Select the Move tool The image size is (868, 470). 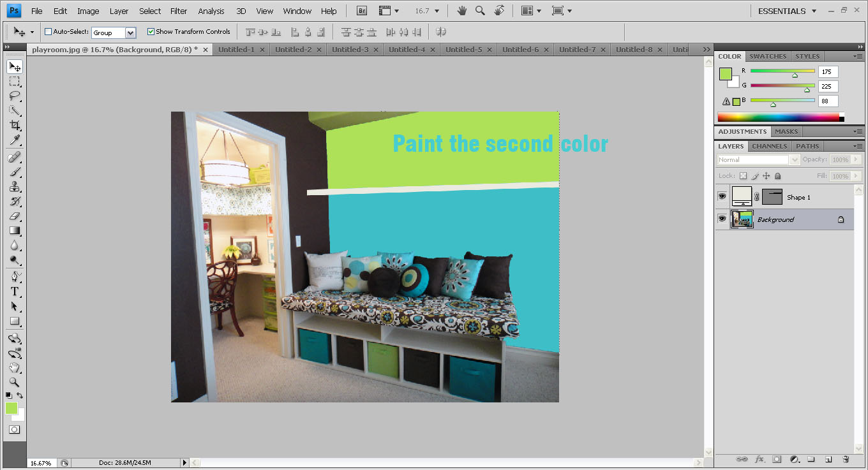tap(14, 66)
